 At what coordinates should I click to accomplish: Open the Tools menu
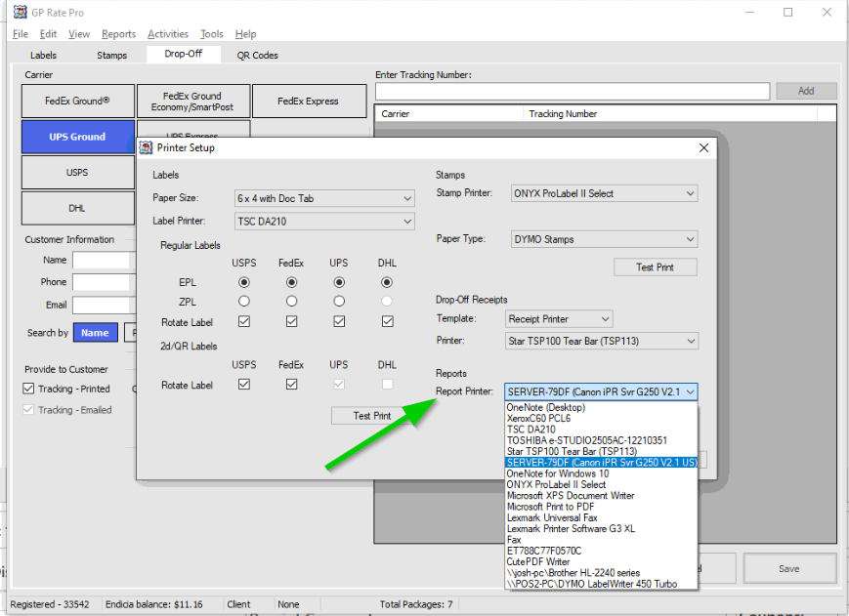pos(212,34)
